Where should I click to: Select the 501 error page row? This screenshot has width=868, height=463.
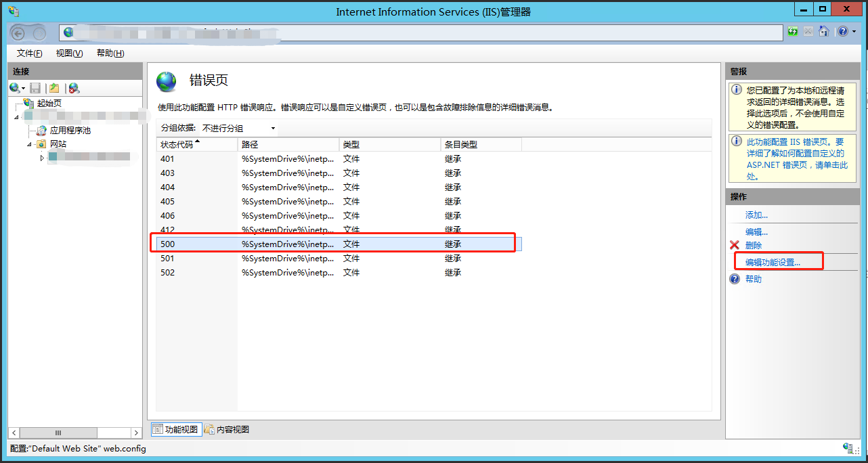[x=339, y=258]
